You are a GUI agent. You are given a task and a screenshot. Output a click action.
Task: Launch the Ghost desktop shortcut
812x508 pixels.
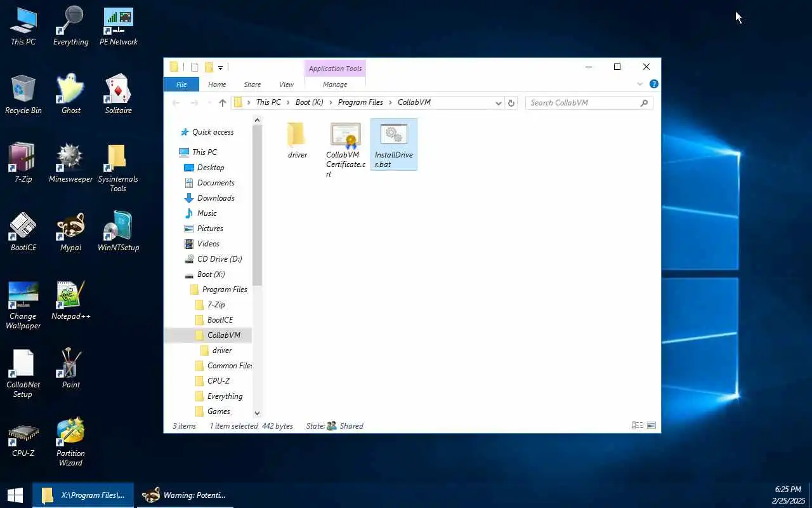coord(70,95)
